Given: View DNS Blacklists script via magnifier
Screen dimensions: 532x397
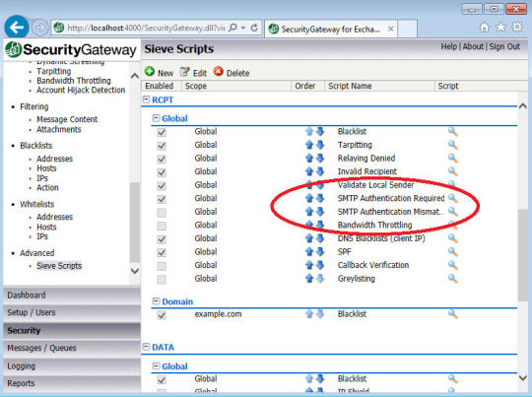Looking at the screenshot, I should point(452,238).
